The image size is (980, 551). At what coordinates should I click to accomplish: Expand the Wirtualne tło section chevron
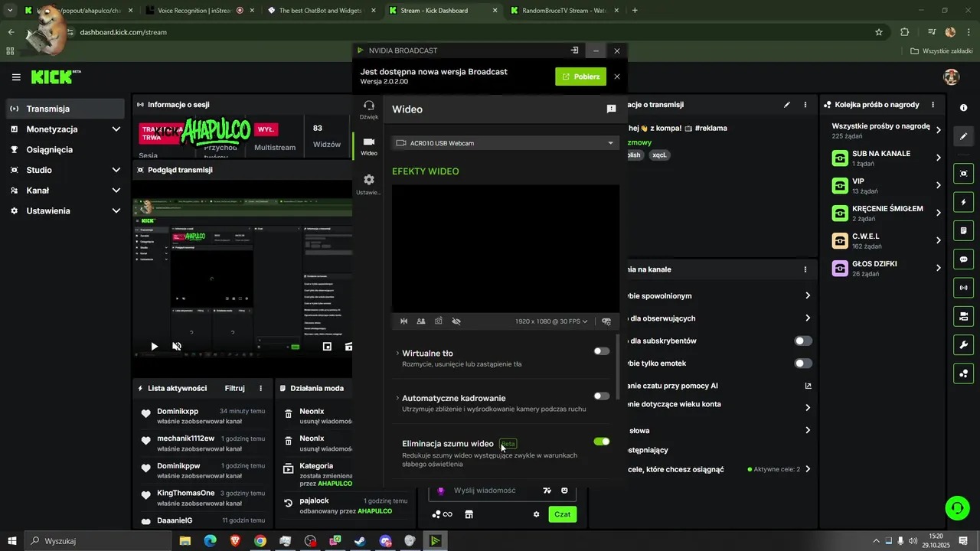[x=397, y=353]
